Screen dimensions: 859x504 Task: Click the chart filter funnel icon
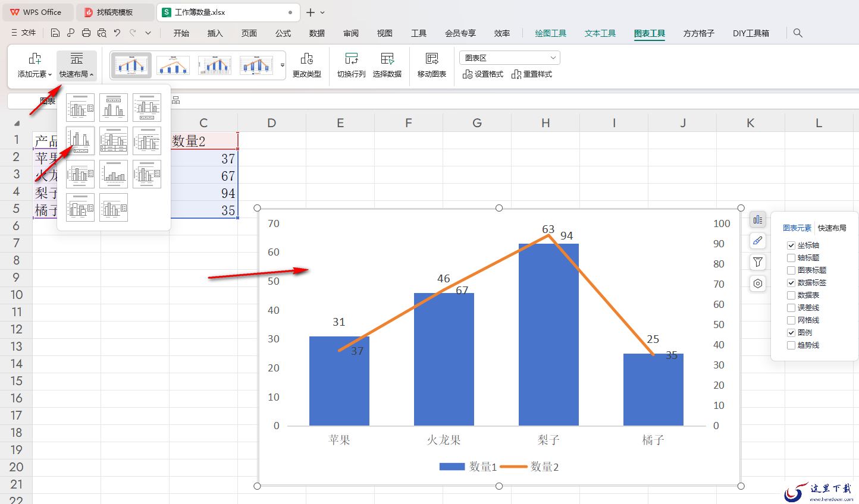pos(757,262)
